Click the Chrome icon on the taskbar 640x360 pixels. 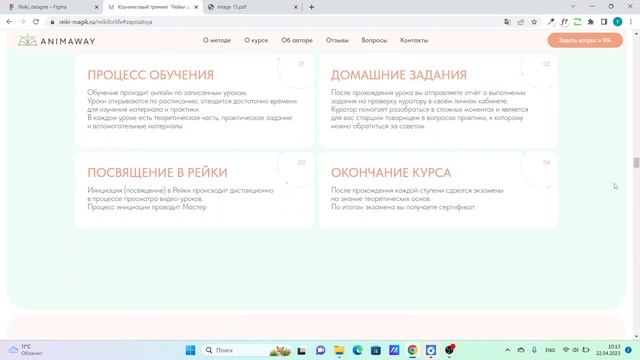[x=412, y=350]
